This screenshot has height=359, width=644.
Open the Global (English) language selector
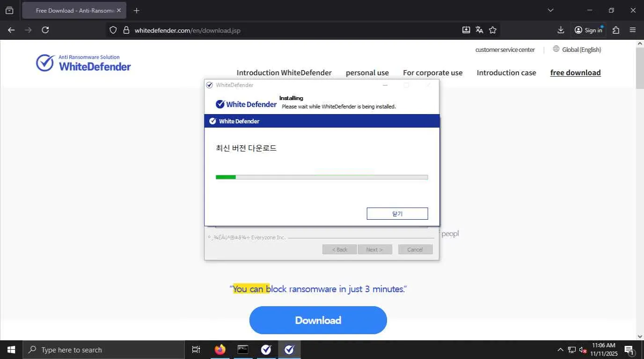coord(577,50)
